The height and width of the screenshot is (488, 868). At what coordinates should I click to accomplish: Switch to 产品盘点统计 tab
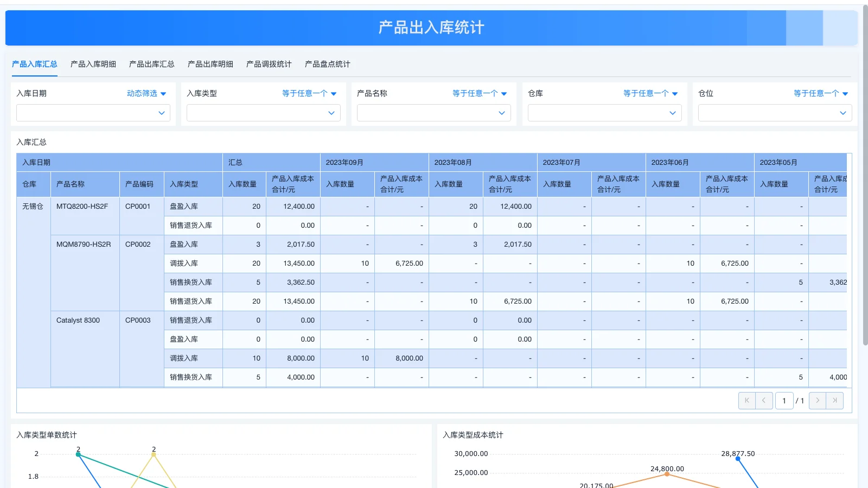(328, 64)
